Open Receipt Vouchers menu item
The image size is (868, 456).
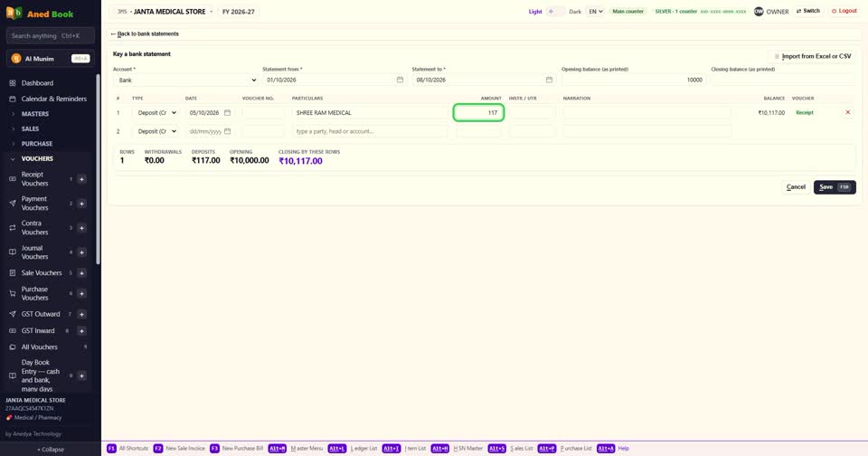[35, 179]
